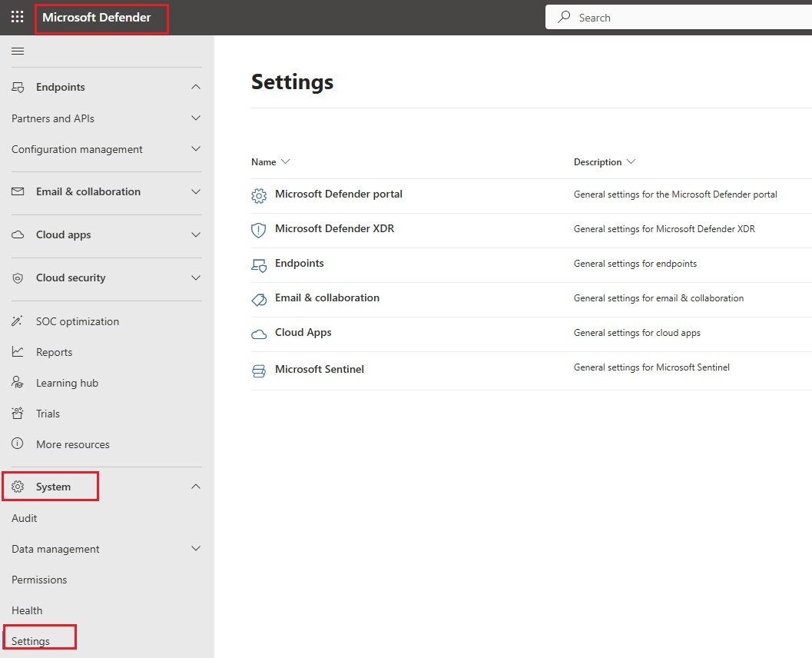Screen dimensions: 812x658
Task: Click 'General settings for endpoints' text
Action: pos(635,264)
